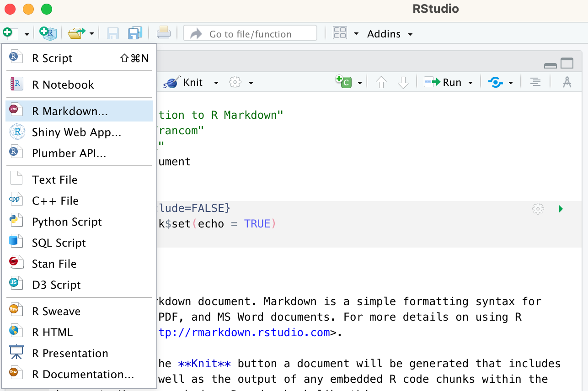Click the Insert Chunk green C icon
This screenshot has width=588, height=391.
coord(344,82)
